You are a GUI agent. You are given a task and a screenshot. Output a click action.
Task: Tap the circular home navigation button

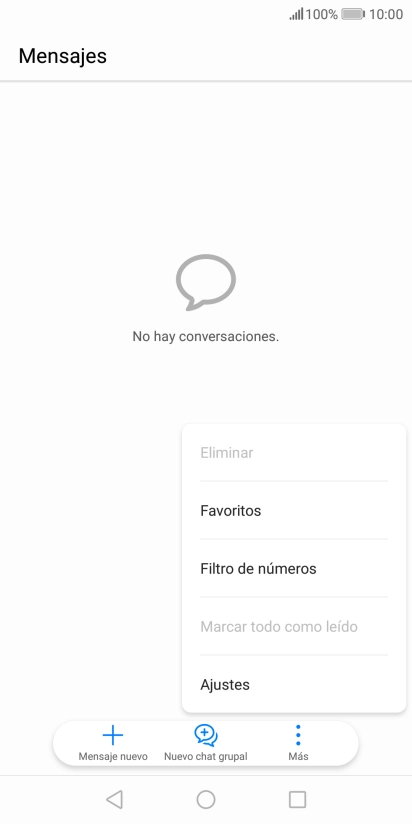206,799
